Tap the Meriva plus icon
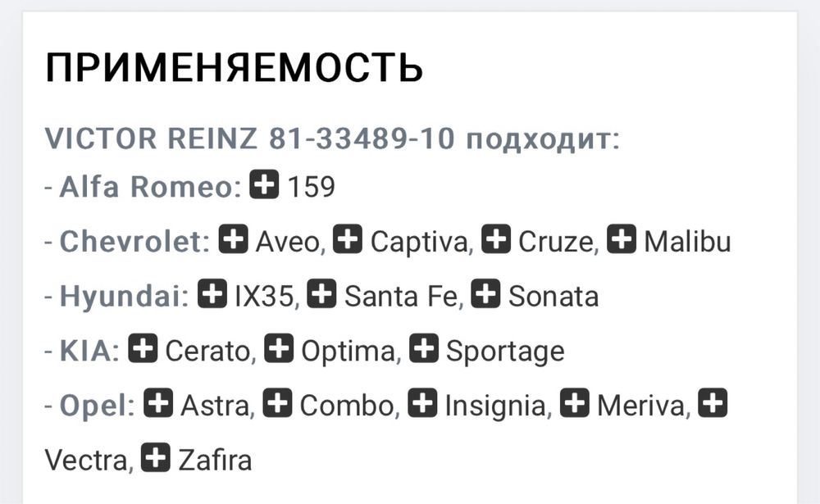820x504 pixels. [x=574, y=404]
